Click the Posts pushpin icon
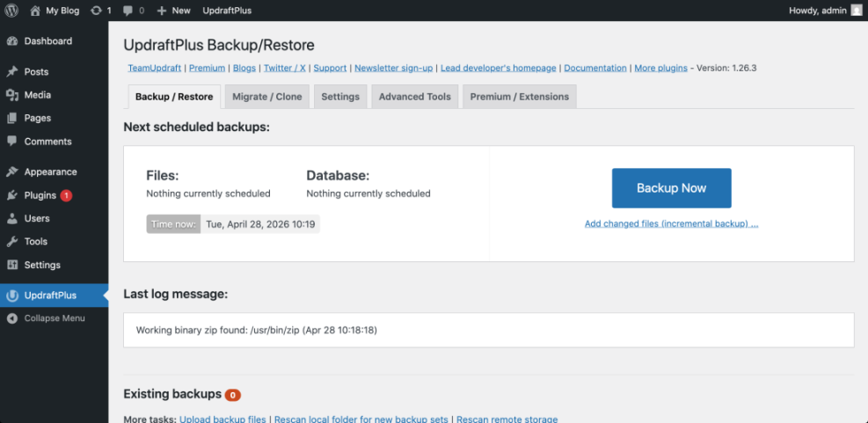 coord(12,72)
